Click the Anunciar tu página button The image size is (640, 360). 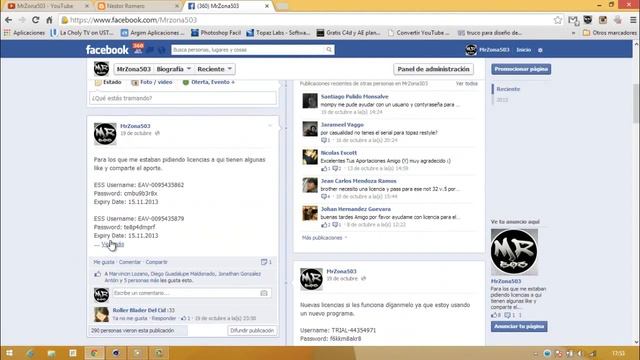click(519, 326)
